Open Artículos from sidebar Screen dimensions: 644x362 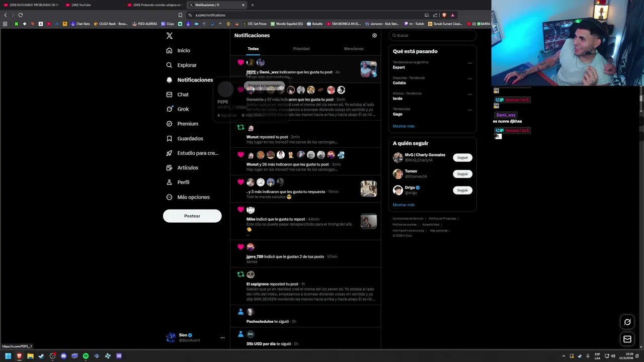(182, 167)
